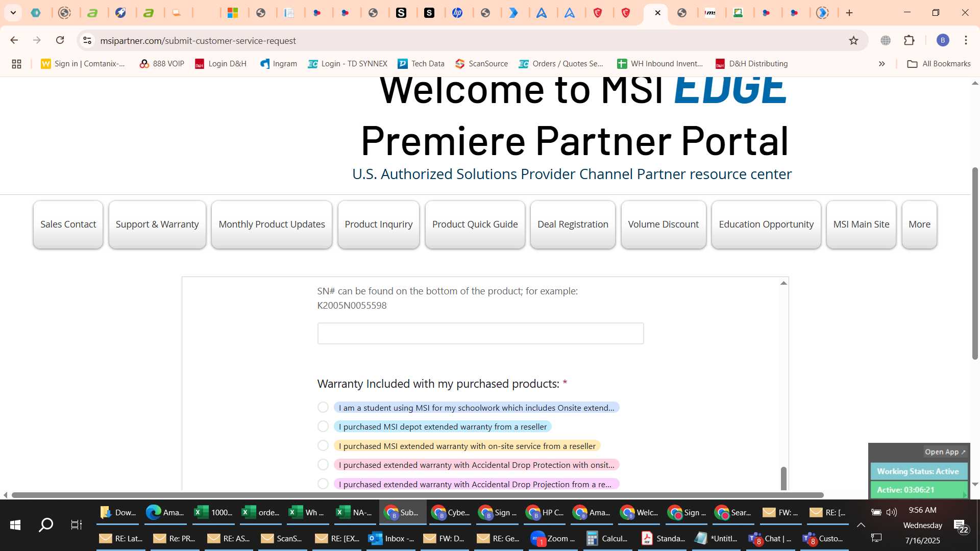View site information icon in address bar
This screenshot has height=551, width=980.
point(87,40)
